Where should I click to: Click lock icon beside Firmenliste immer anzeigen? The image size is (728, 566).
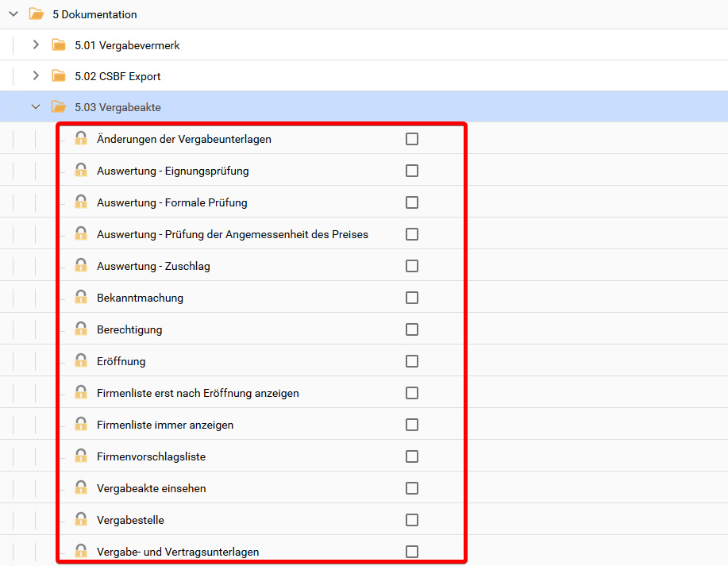(81, 423)
